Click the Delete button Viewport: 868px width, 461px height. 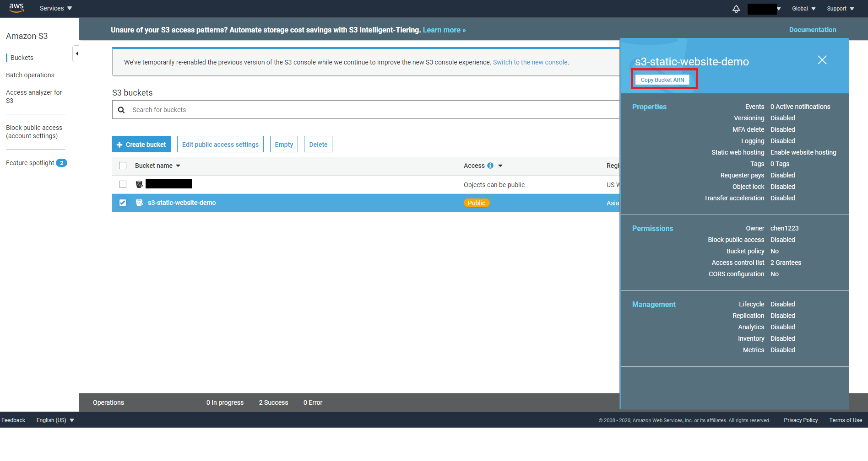click(x=318, y=145)
